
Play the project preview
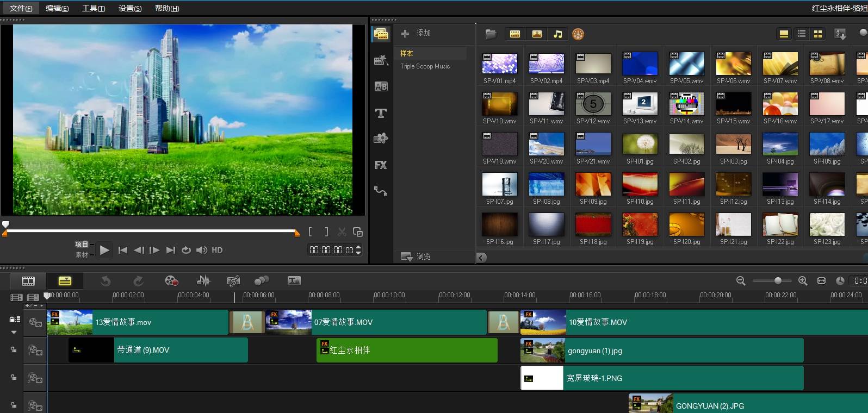[x=104, y=250]
